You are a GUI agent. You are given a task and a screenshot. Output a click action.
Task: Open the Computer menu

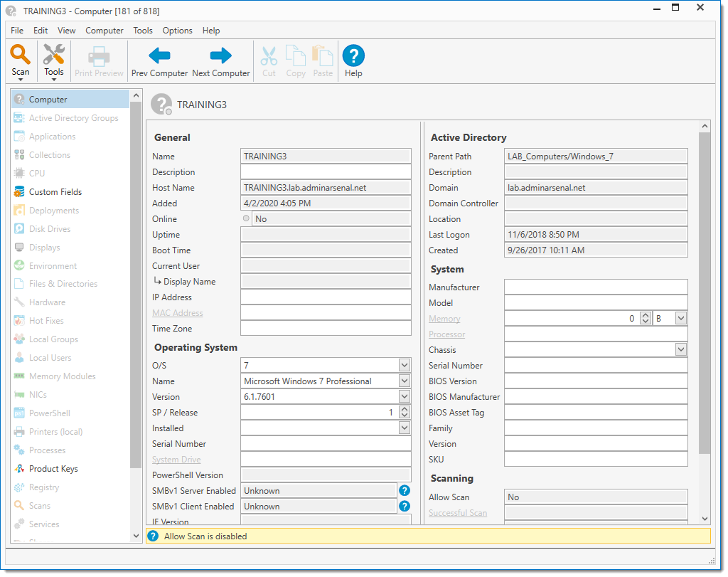tap(105, 31)
